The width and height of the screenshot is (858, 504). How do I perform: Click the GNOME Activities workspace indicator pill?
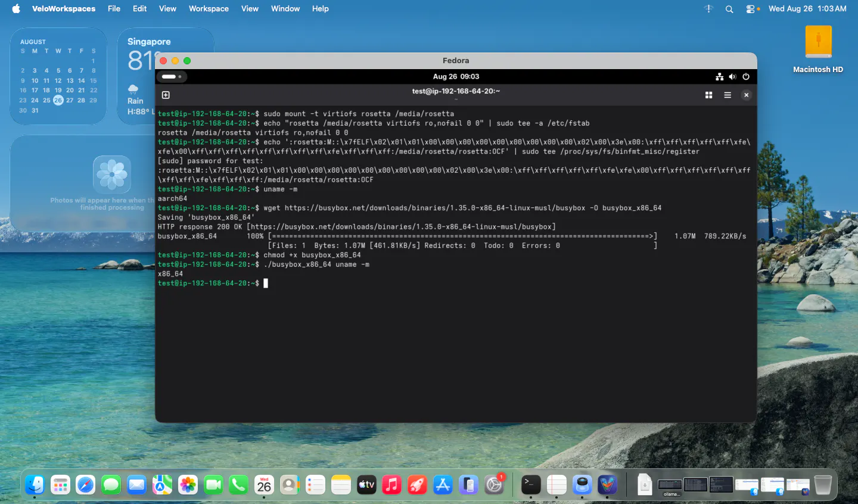click(172, 76)
